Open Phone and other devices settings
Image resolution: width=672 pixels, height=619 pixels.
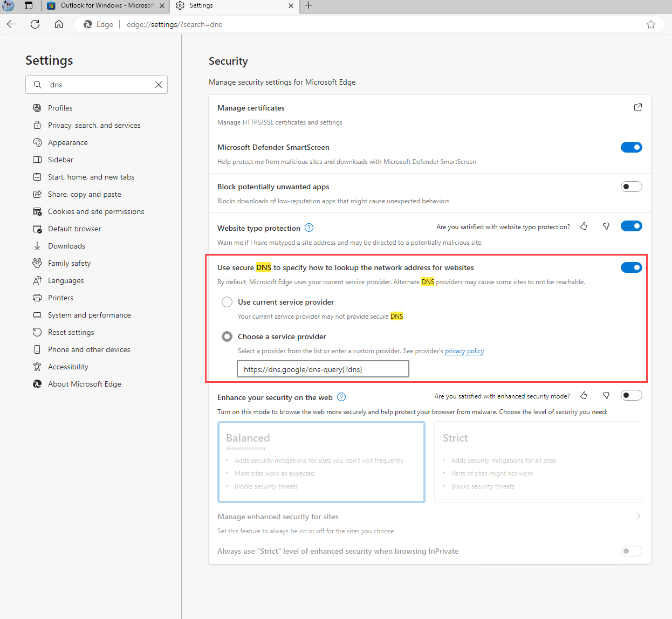point(89,349)
